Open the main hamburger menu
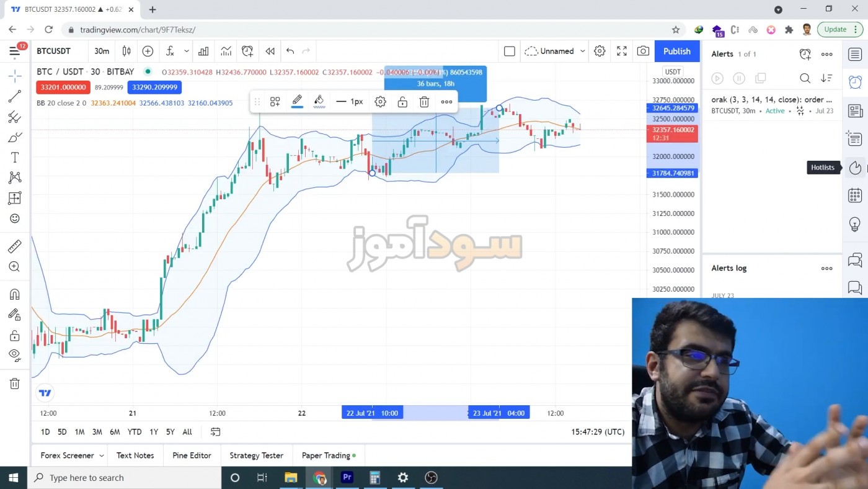 click(15, 51)
